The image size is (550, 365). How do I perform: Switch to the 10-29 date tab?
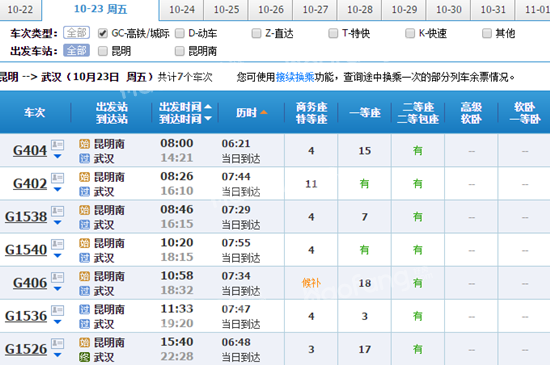tap(404, 9)
